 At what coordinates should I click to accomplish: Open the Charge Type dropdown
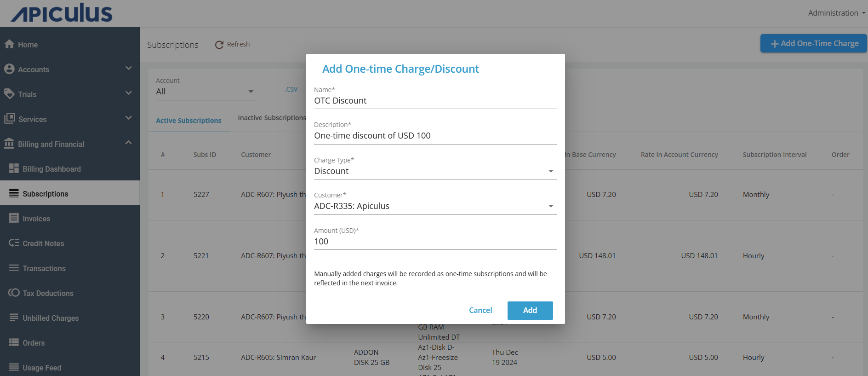(x=435, y=171)
